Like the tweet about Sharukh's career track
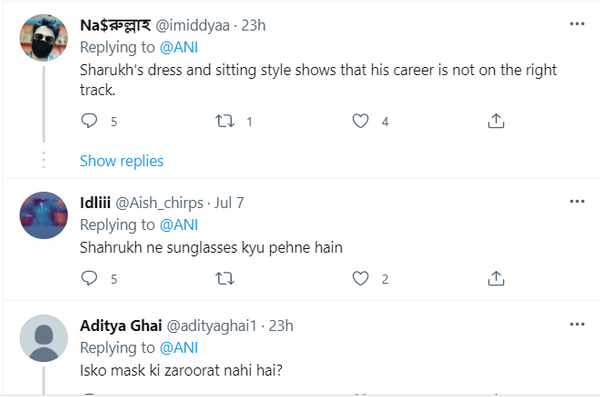 (x=360, y=121)
